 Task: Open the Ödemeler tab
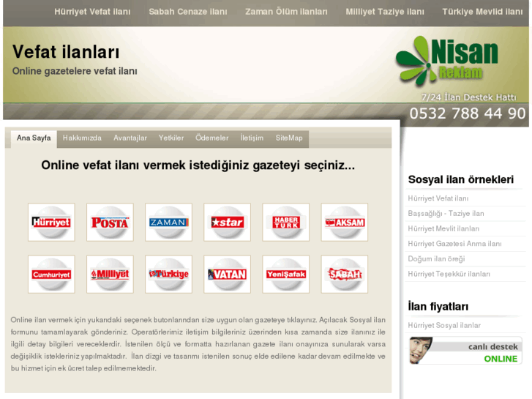coord(212,138)
